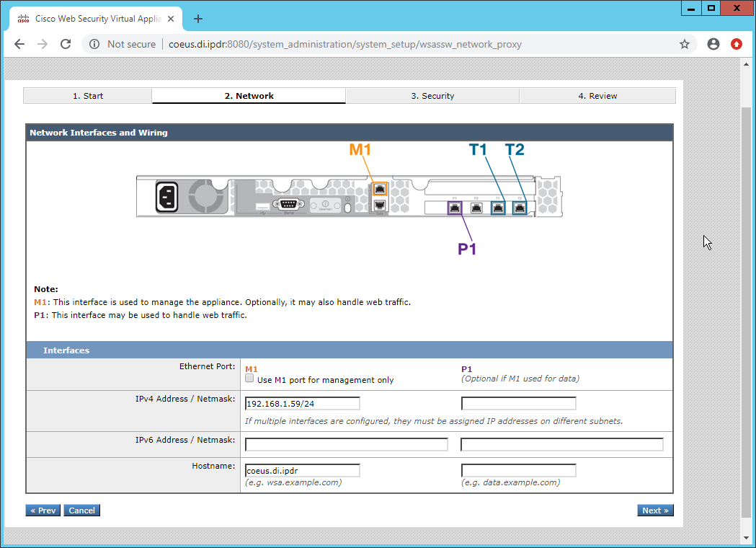
Task: Click the M1 IPv4 address field
Action: point(302,404)
